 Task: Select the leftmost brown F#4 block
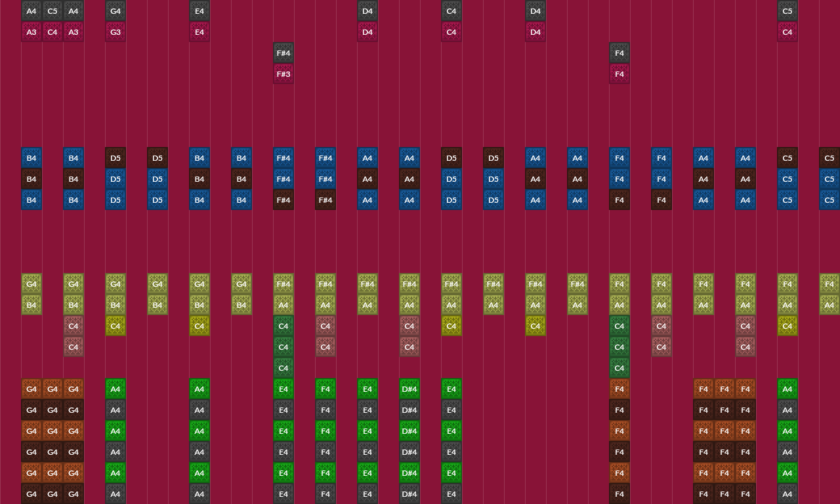coord(283,200)
